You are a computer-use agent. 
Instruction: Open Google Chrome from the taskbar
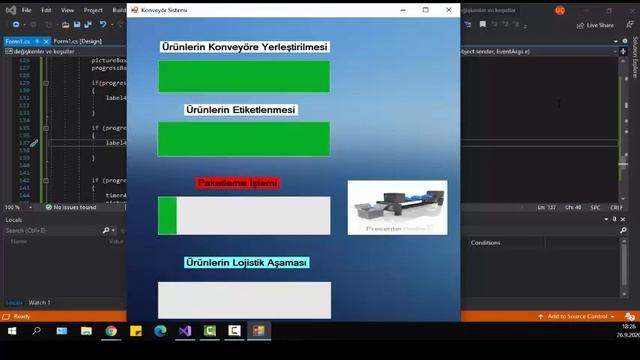[x=111, y=331]
